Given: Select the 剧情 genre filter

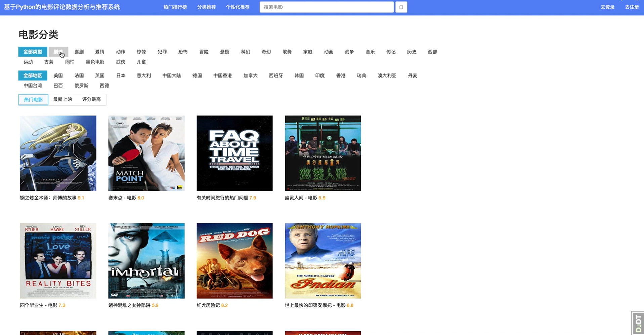Looking at the screenshot, I should tap(58, 52).
